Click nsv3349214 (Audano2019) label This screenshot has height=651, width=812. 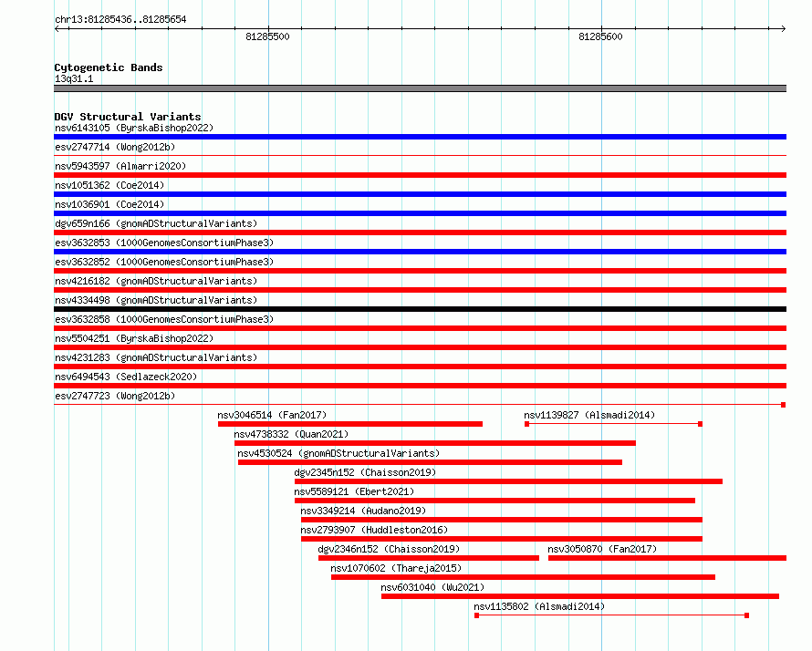coord(363,511)
